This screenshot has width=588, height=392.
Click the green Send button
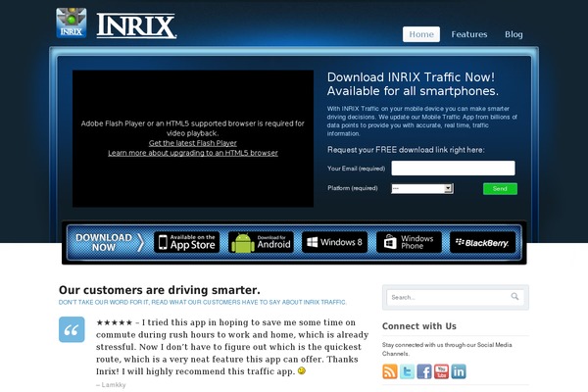coord(500,189)
